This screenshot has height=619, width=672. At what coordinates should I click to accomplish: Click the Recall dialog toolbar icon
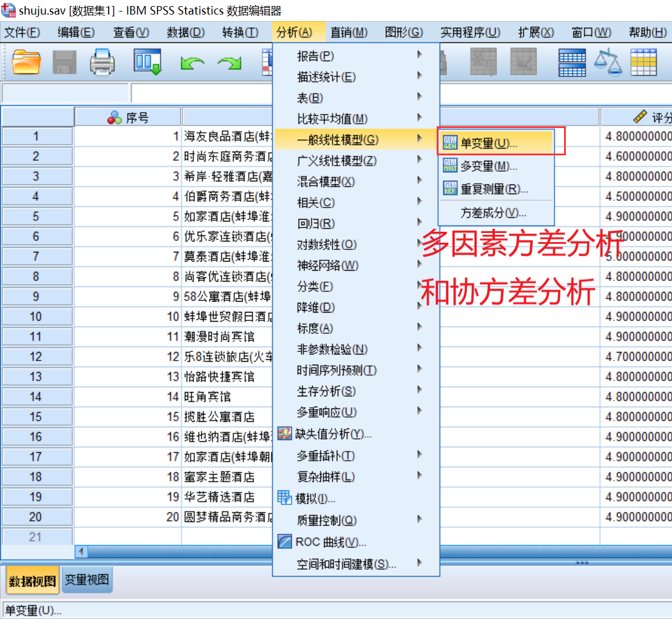[x=147, y=62]
